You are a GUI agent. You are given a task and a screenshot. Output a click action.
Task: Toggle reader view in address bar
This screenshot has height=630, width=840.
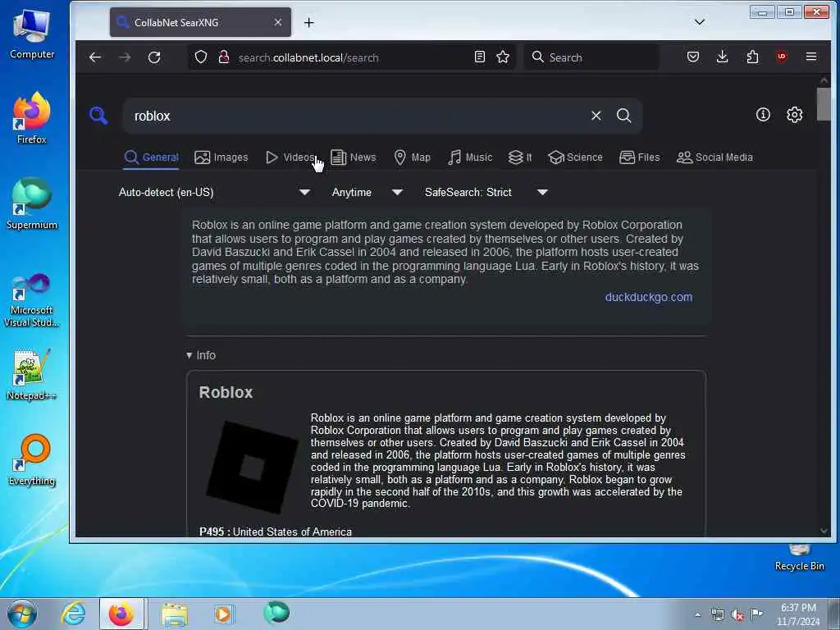[x=479, y=57]
